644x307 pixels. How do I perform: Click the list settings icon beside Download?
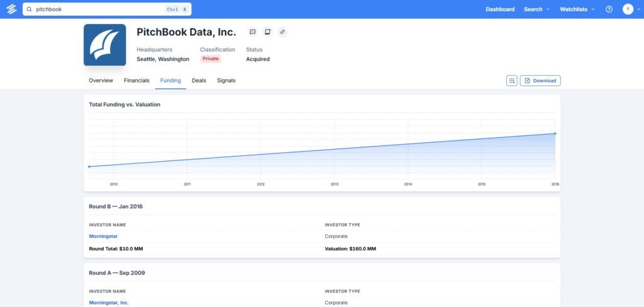coord(512,81)
